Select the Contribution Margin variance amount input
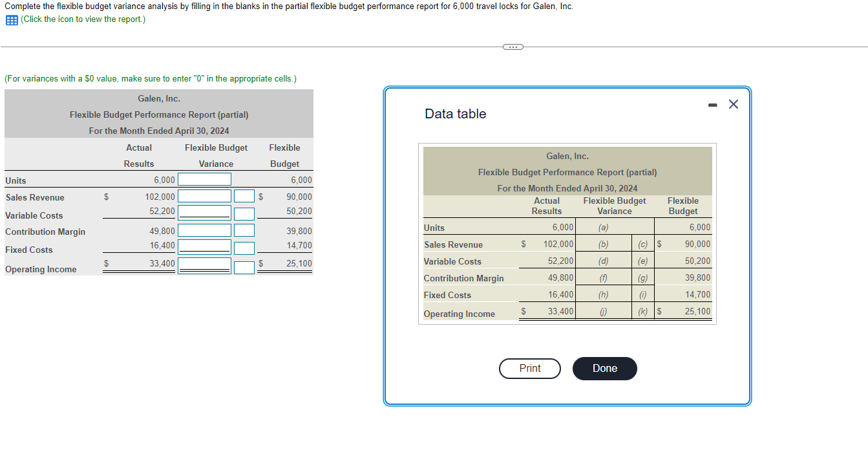Image resolution: width=868 pixels, height=476 pixels. (204, 230)
